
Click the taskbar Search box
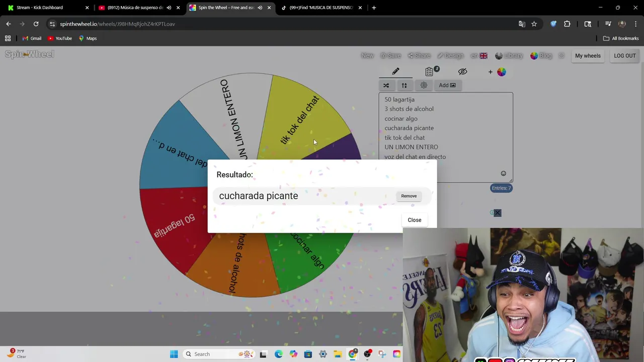tap(218, 354)
